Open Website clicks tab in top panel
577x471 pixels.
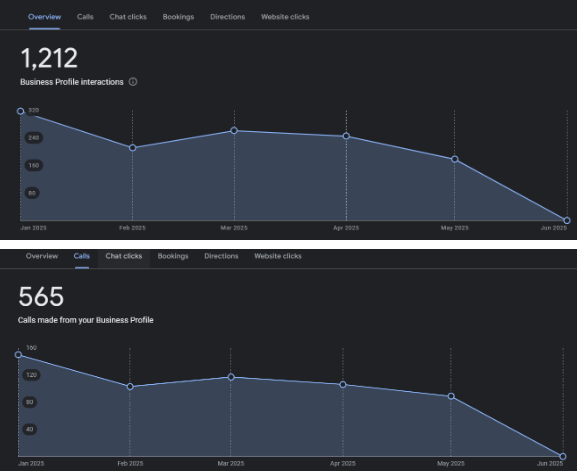pos(285,17)
